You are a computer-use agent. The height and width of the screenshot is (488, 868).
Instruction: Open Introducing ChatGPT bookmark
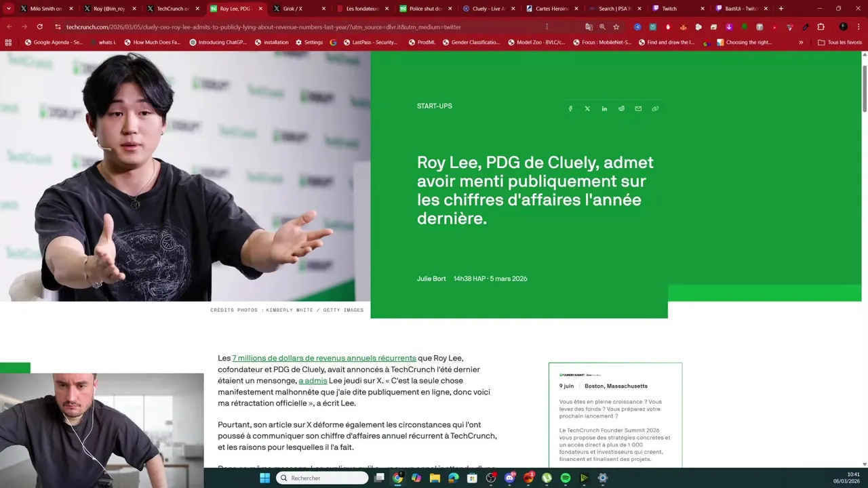(x=218, y=42)
